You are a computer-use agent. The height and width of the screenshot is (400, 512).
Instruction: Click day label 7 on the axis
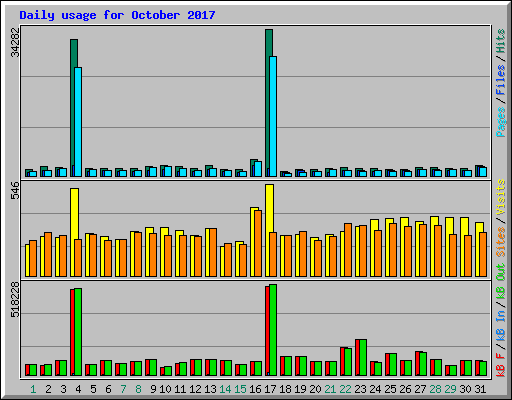123,389
